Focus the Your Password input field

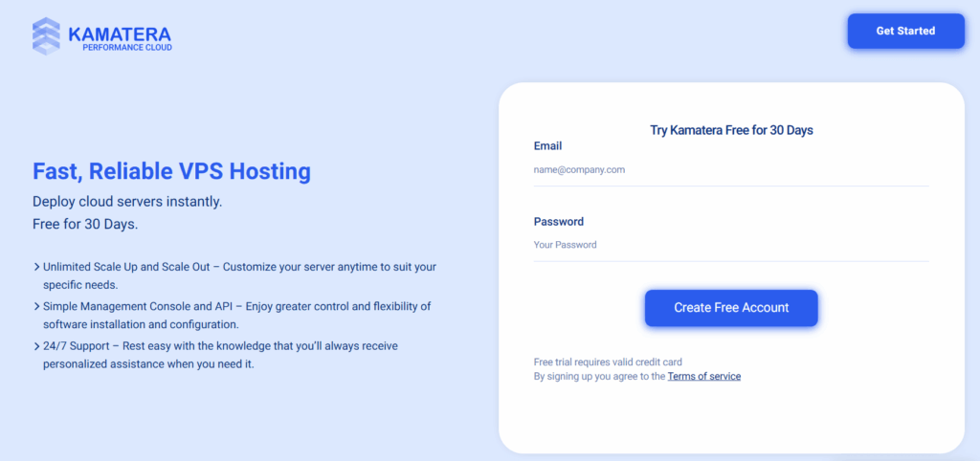[x=731, y=245]
